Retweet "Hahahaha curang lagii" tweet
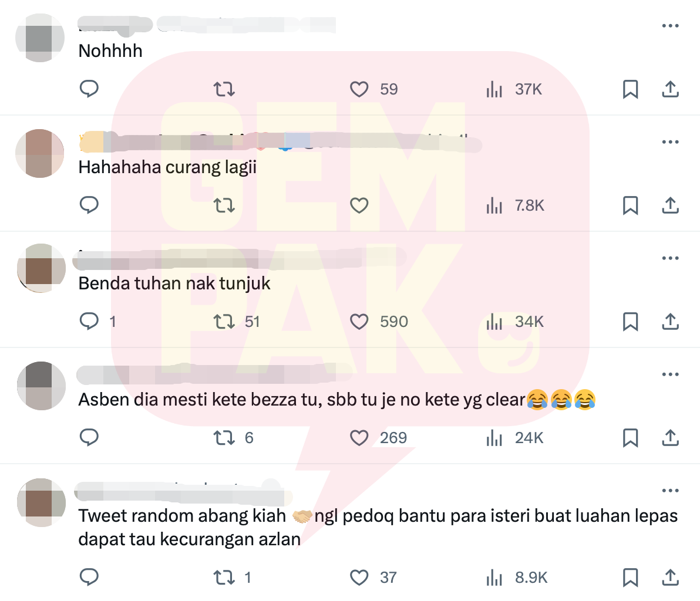This screenshot has width=700, height=601. pyautogui.click(x=224, y=205)
